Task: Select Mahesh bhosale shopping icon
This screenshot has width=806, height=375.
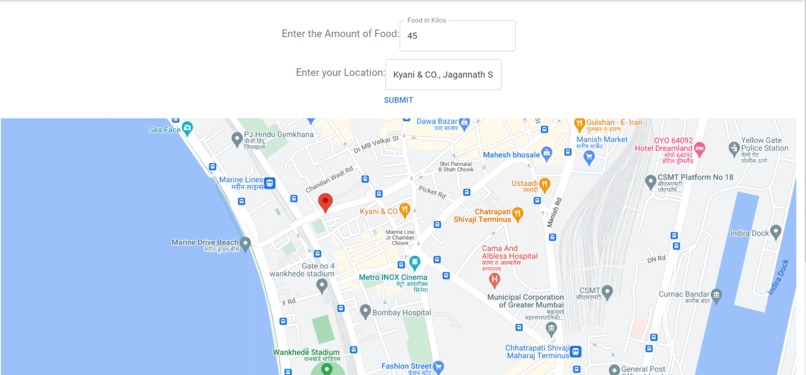Action: 547,153
